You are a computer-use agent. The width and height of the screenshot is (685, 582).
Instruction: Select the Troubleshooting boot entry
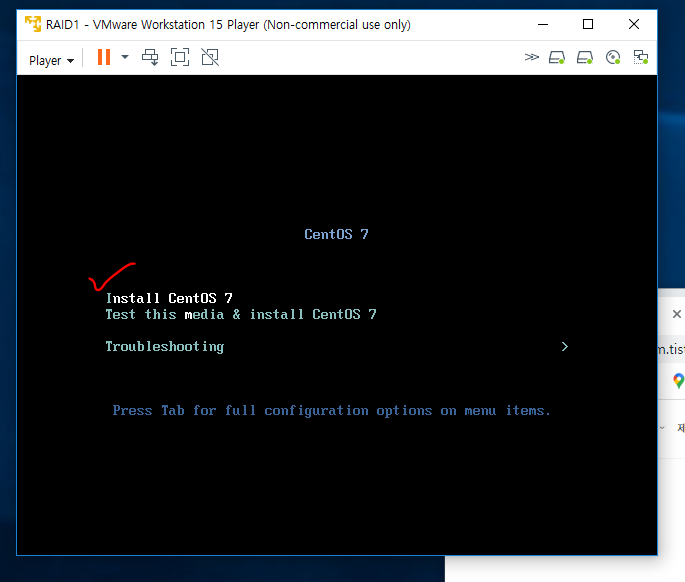pos(165,346)
